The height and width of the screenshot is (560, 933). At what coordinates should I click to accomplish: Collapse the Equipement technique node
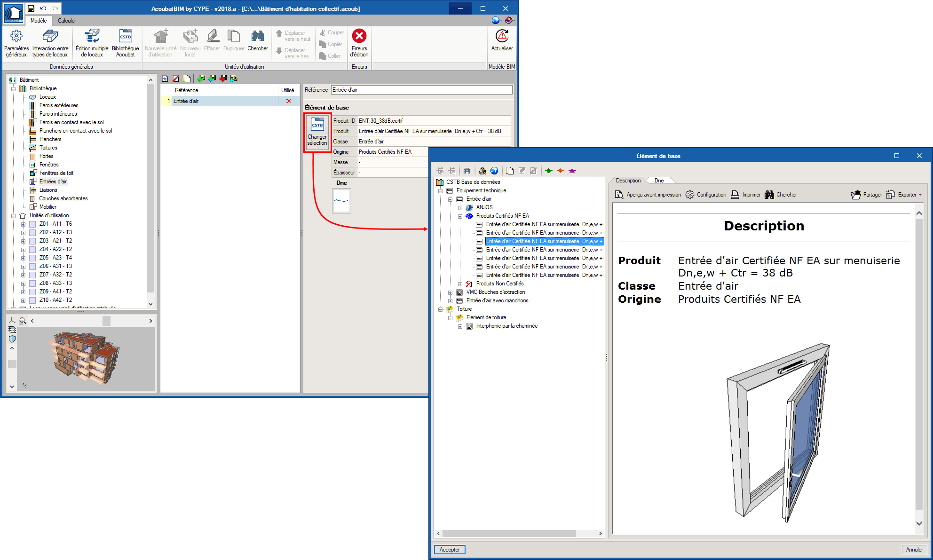(441, 191)
